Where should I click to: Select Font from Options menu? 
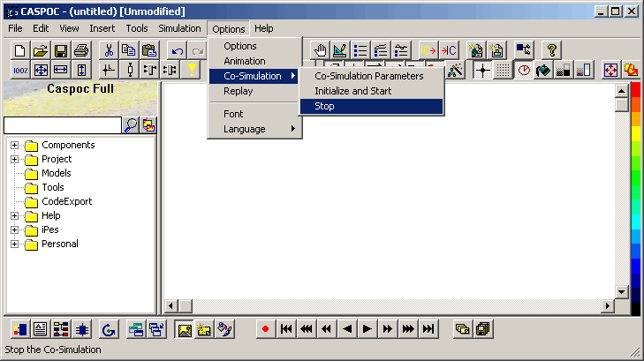click(x=254, y=114)
